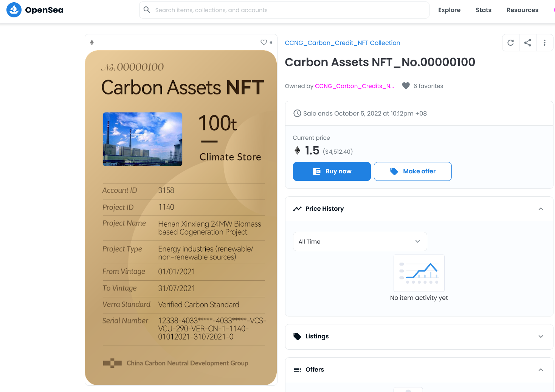Click the Current price label
Screen dimensions: 555x392
312,138
